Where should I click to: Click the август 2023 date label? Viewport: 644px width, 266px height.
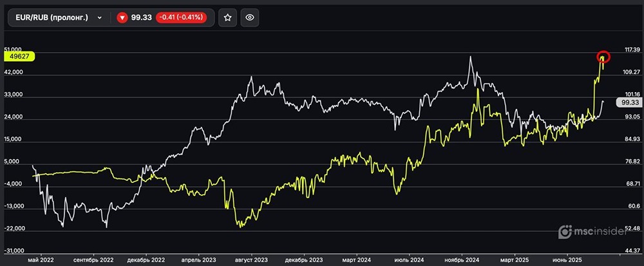pos(252,260)
